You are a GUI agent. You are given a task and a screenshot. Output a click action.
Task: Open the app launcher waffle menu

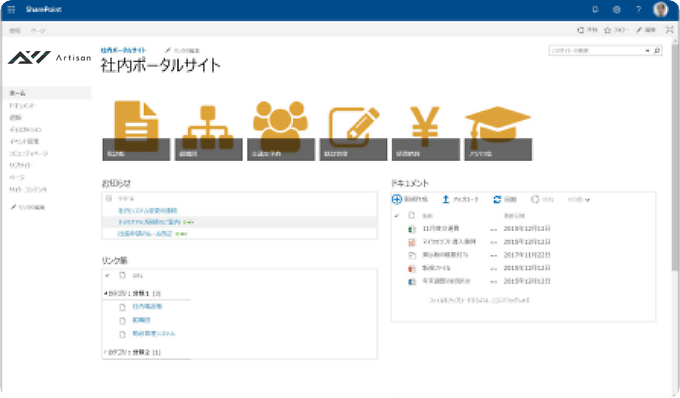pos(11,10)
